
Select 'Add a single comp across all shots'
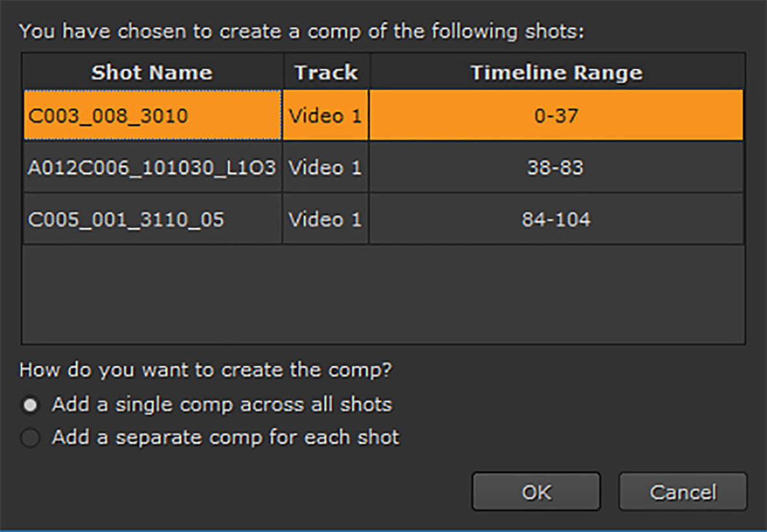pyautogui.click(x=30, y=405)
